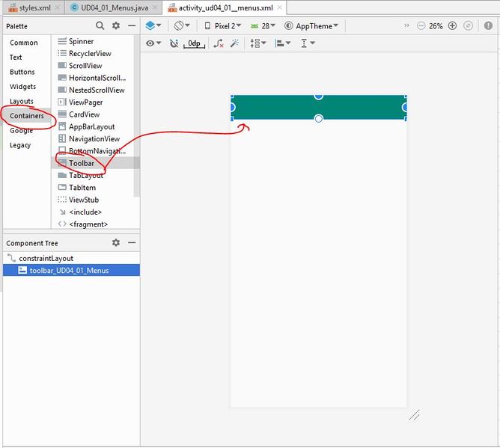
Task: Change the AppTheme theme selector
Action: click(311, 26)
